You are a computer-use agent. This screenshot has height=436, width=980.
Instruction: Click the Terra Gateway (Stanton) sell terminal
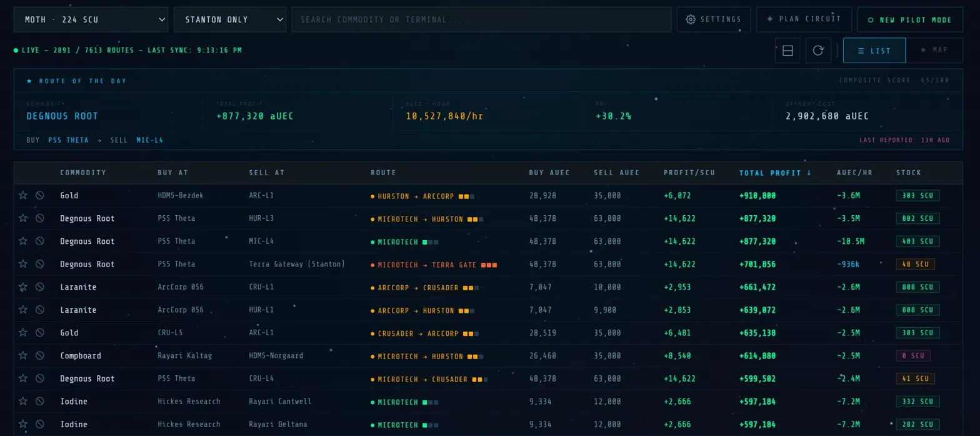[x=297, y=264]
